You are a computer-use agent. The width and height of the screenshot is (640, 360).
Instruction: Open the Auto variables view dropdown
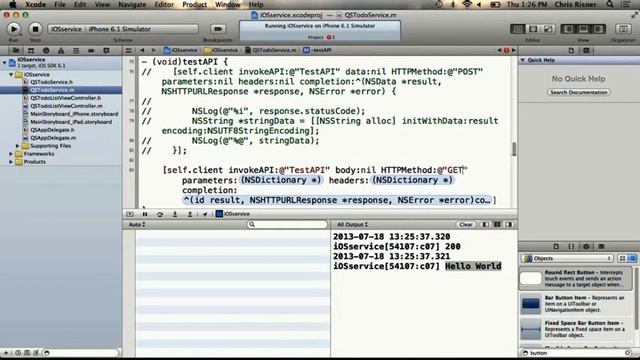pos(137,224)
